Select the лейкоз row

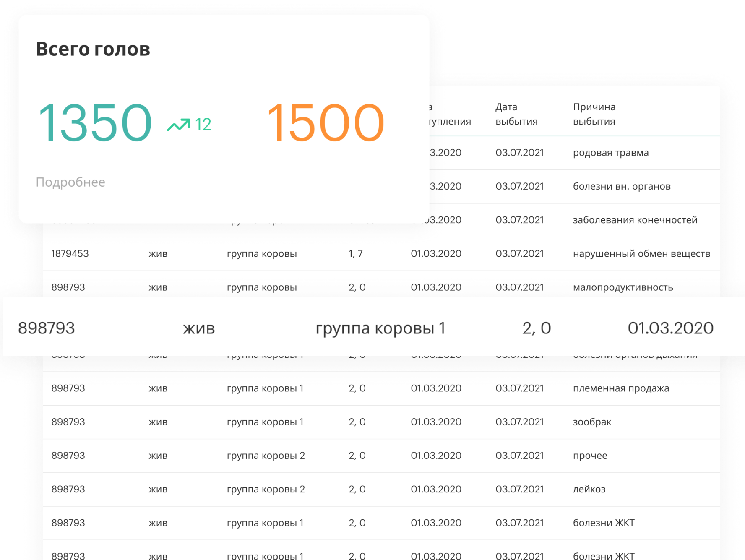pyautogui.click(x=589, y=489)
